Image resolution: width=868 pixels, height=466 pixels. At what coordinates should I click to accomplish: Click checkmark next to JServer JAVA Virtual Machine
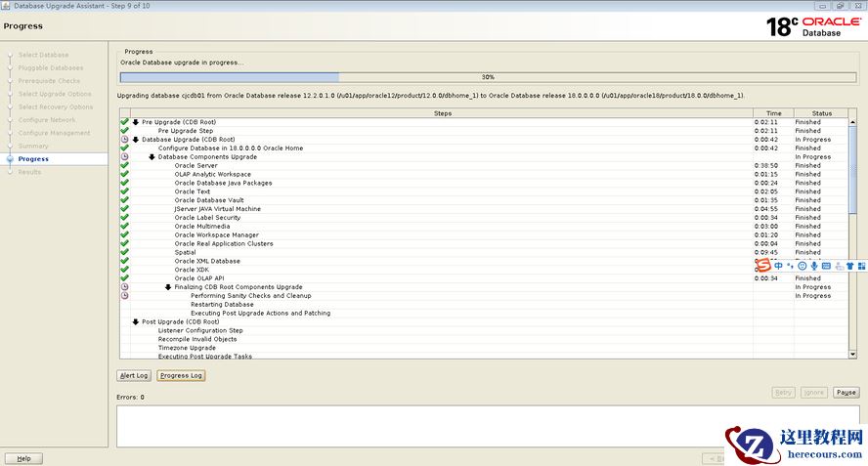coord(124,209)
